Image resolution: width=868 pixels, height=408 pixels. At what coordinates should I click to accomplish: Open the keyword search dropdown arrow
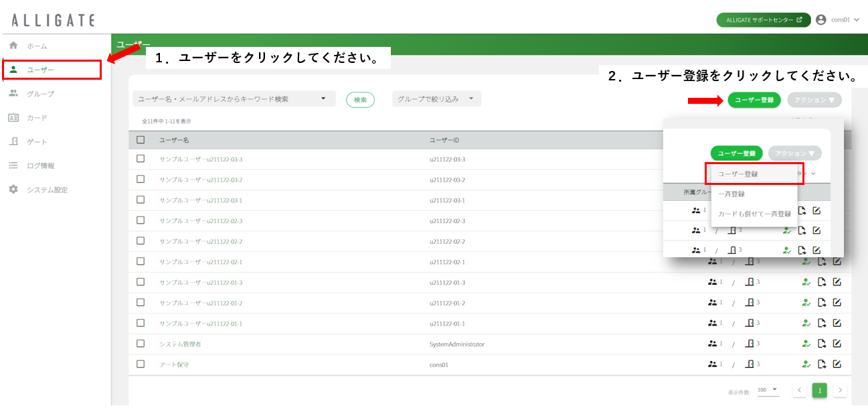coord(324,98)
